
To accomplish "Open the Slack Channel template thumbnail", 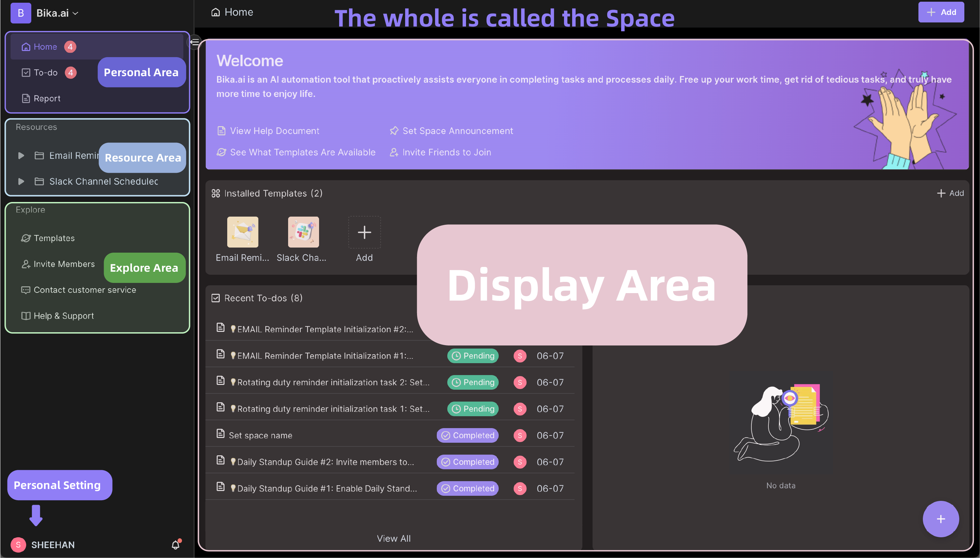I will click(x=303, y=232).
